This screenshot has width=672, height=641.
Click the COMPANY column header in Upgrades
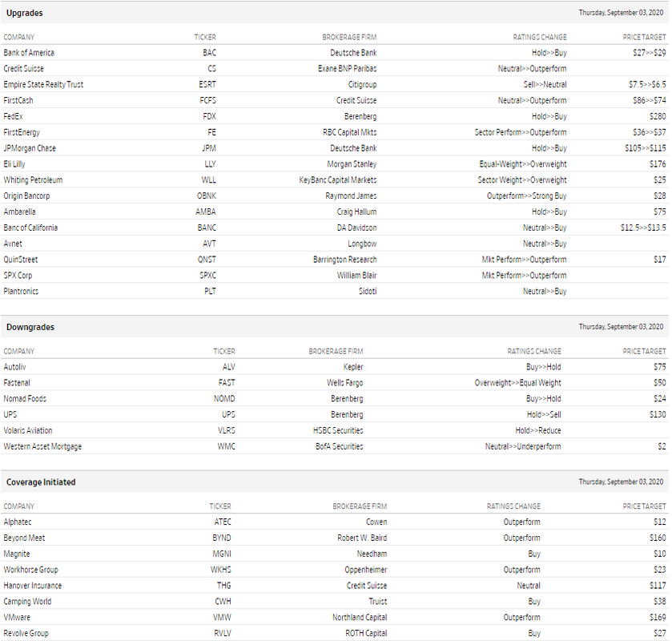pyautogui.click(x=19, y=38)
